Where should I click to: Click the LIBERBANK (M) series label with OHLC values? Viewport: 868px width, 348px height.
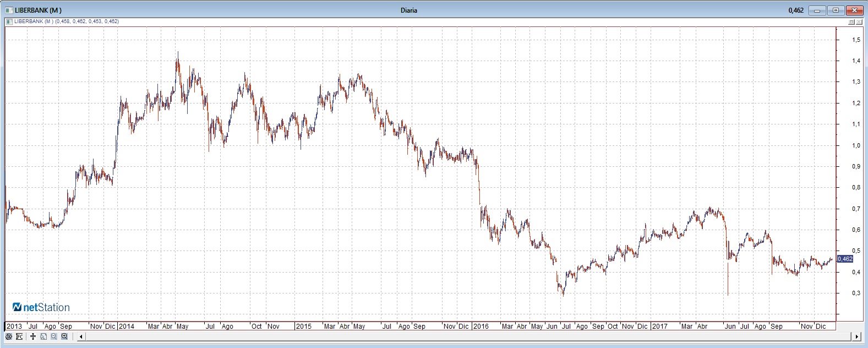point(65,21)
